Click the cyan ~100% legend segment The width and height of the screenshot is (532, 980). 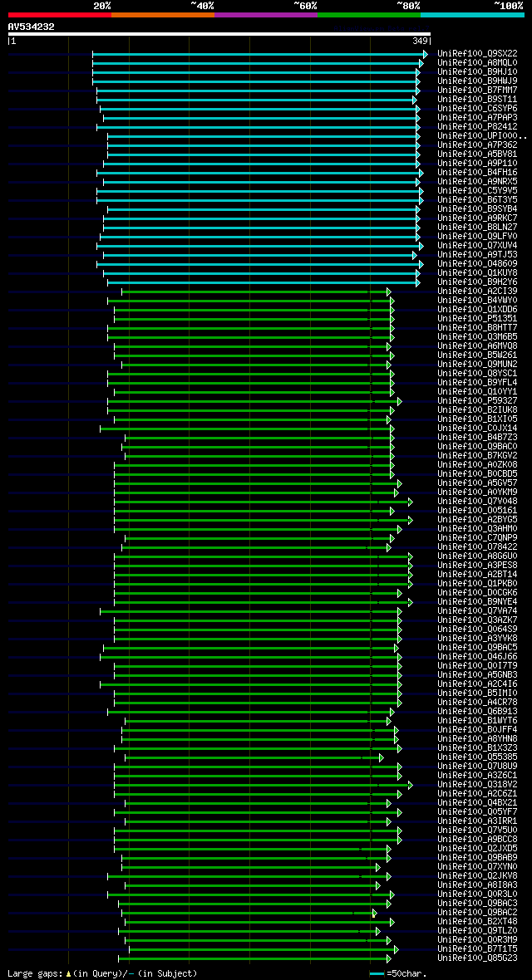point(472,14)
